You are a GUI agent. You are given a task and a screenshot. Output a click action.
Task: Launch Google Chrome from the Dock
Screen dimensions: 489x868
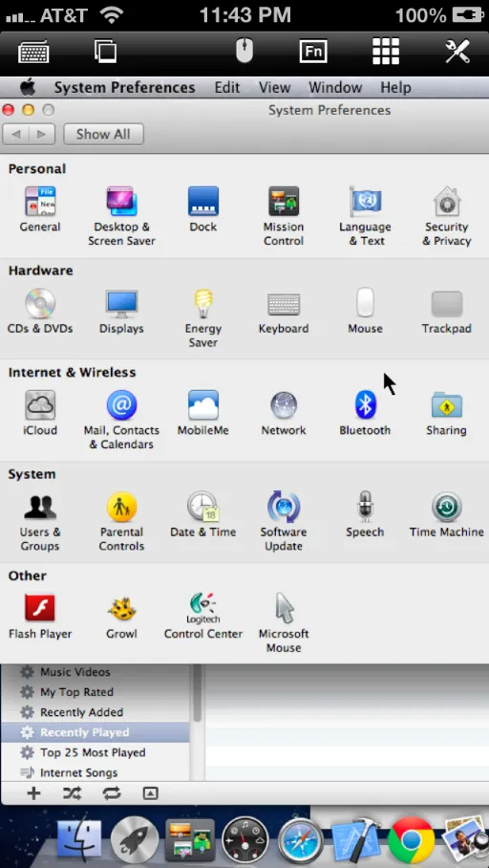point(411,840)
